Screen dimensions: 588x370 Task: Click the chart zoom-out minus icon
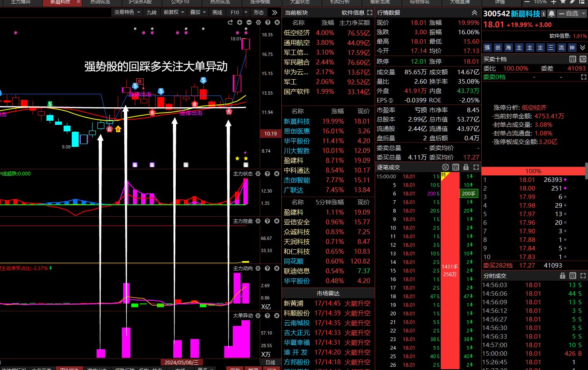click(x=249, y=22)
